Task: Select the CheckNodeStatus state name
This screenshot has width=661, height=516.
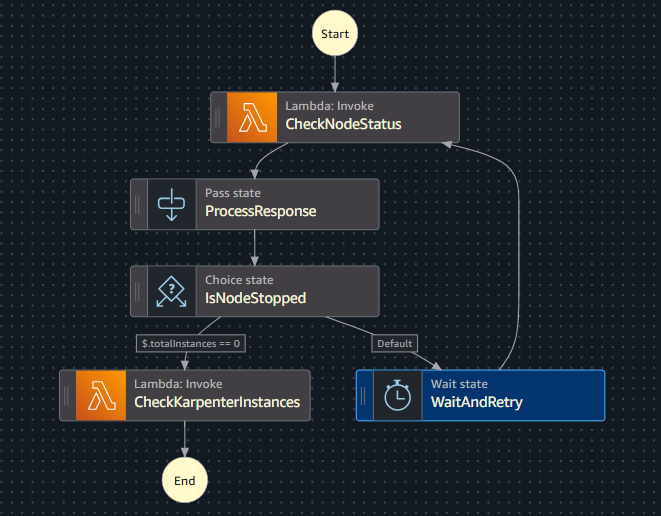Action: (x=343, y=124)
